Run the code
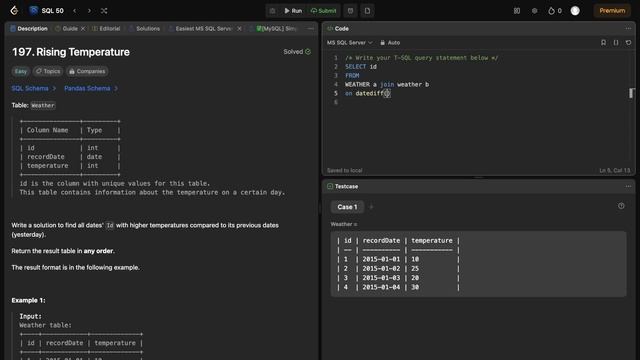This screenshot has width=640, height=360. point(293,11)
